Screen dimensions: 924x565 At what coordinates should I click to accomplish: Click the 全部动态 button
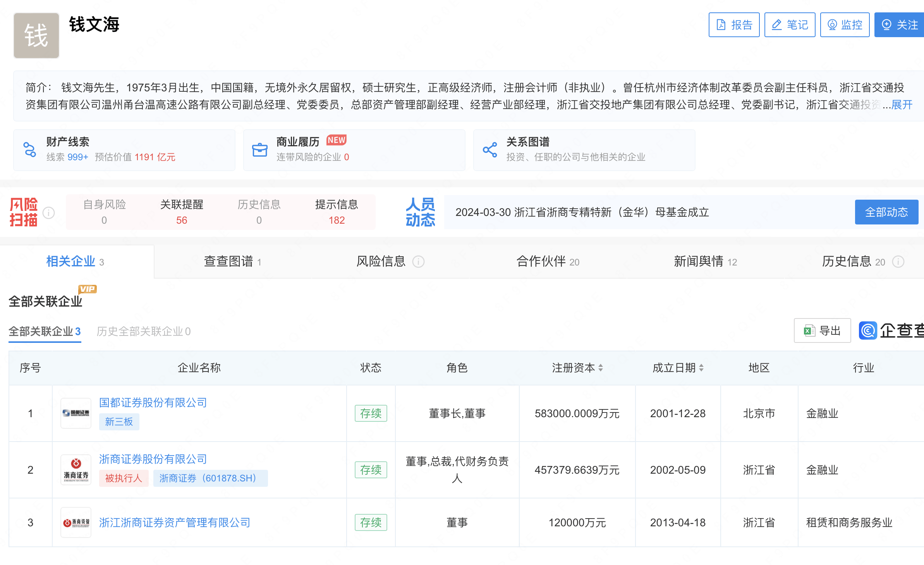point(886,212)
